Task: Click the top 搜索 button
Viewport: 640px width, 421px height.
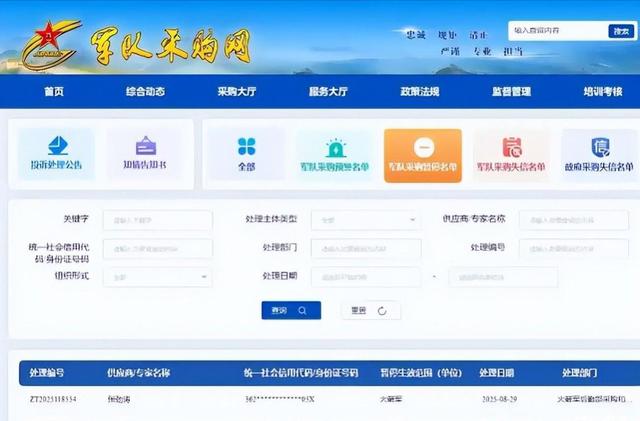Action: click(x=621, y=31)
